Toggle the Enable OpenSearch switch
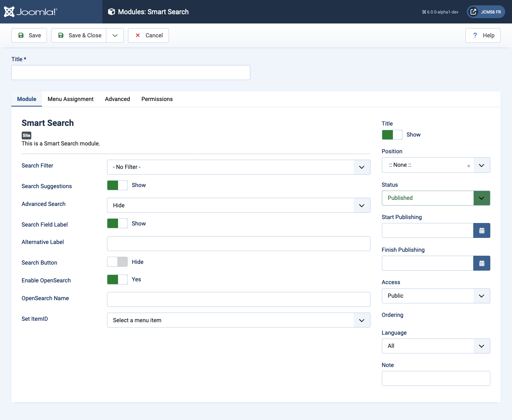 [117, 280]
